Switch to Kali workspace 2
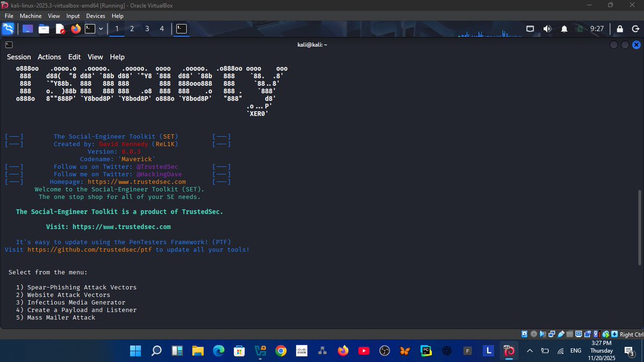The image size is (644, 362). 132,29
